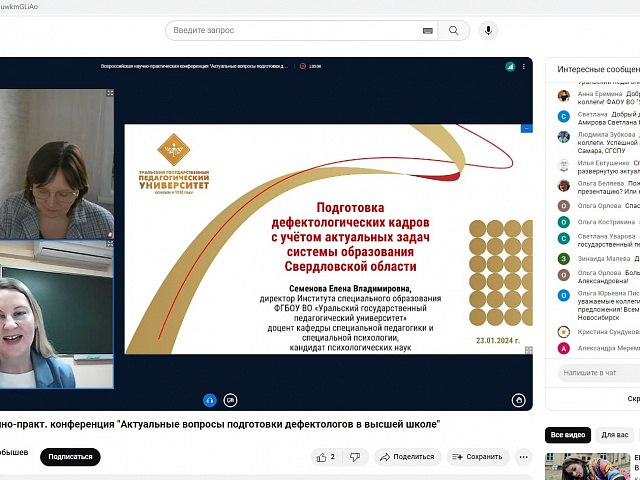Click Семенова Елена Владимировна name on slide
Viewport: 640px width, 480px height.
350,289
